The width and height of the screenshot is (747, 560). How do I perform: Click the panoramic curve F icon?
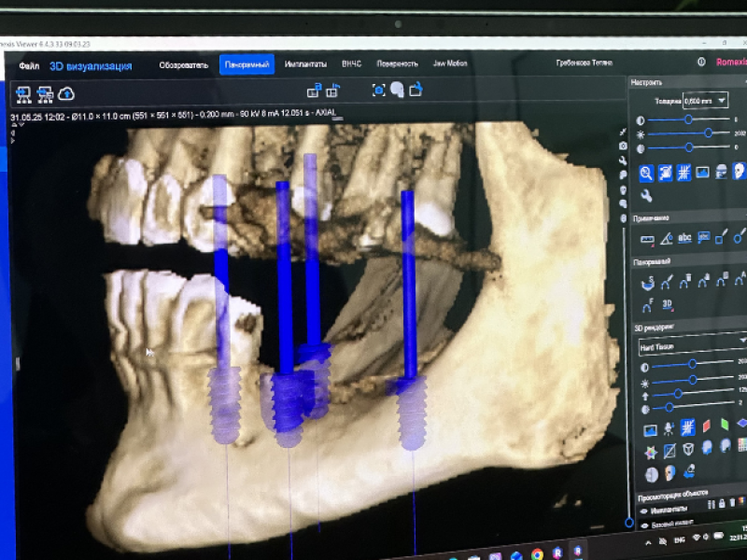tap(647, 306)
